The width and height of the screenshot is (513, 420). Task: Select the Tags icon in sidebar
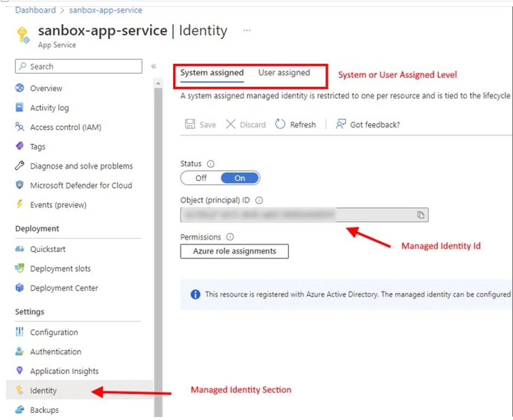pyautogui.click(x=19, y=146)
